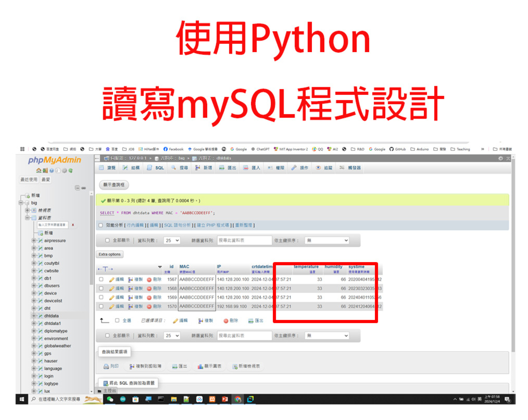The image size is (528, 420).
Task: Open GitHub bookmark in bookmarks bar
Action: pos(397,149)
